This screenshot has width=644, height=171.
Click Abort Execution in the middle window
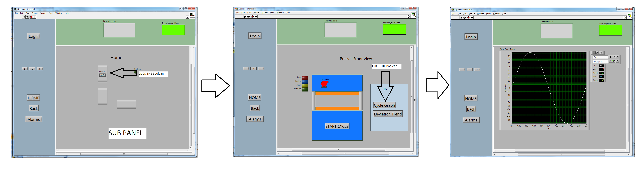(x=252, y=17)
